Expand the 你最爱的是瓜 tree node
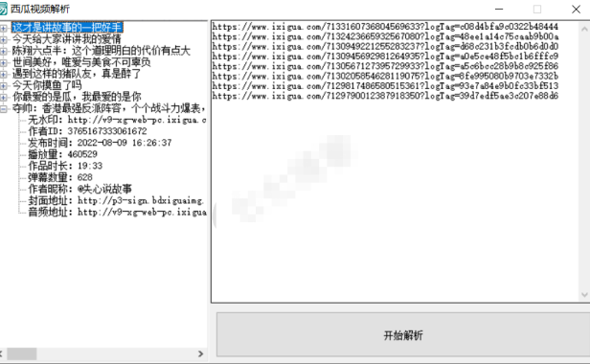This screenshot has height=364, width=590. 4,98
